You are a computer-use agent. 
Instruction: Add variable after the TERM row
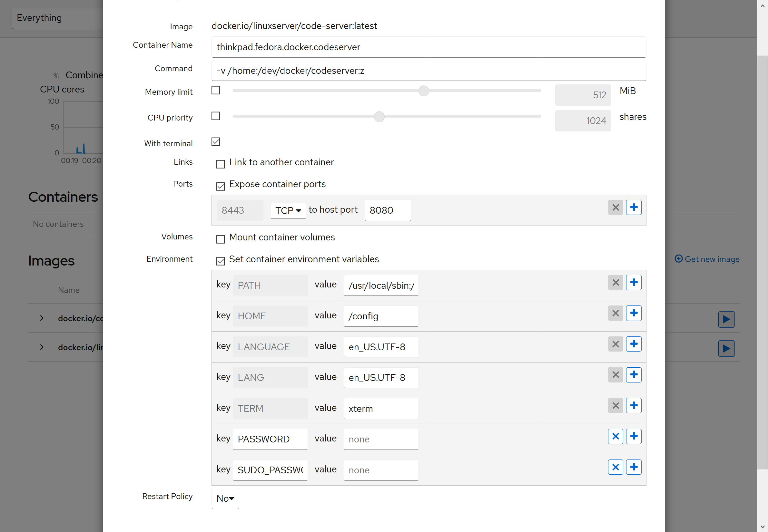point(634,406)
